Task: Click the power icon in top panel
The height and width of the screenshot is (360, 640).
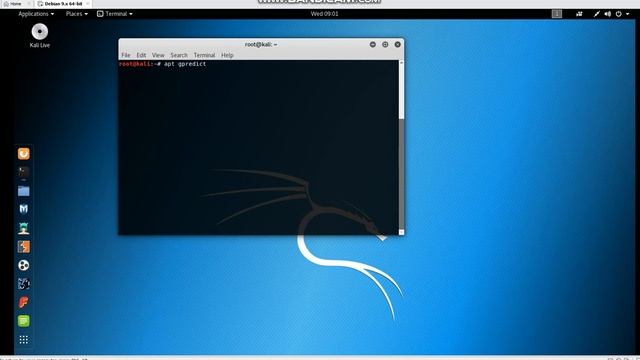Action: [x=619, y=14]
